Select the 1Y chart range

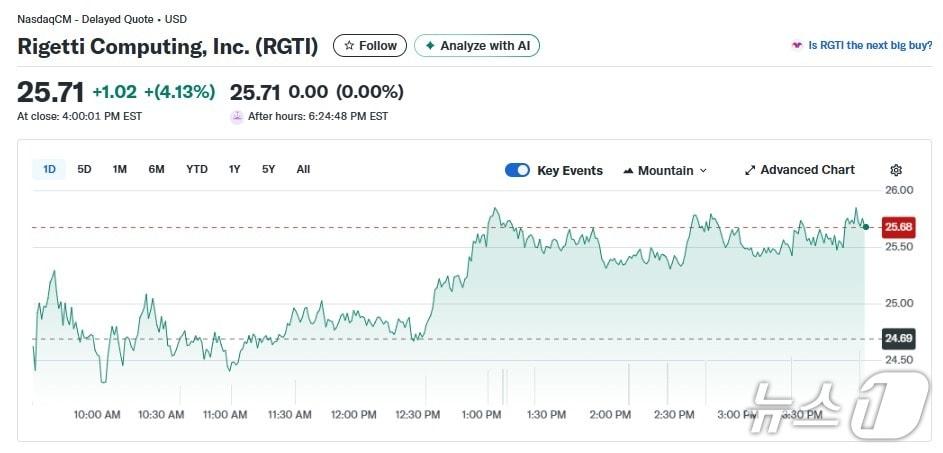[234, 169]
